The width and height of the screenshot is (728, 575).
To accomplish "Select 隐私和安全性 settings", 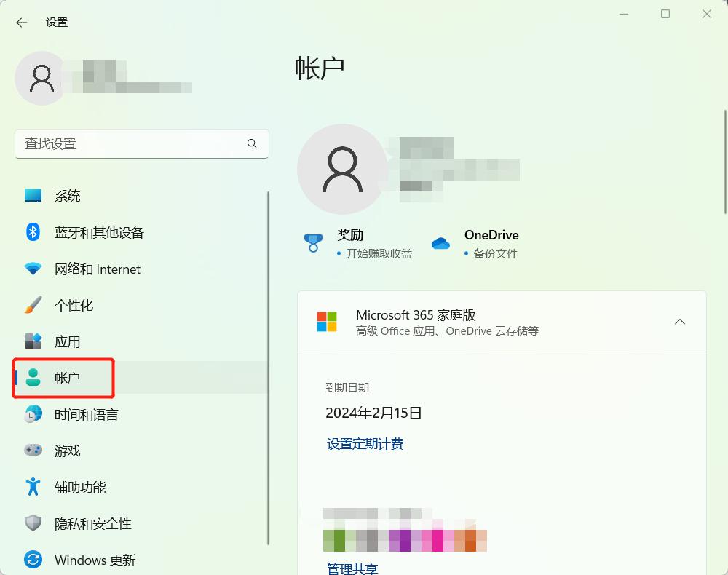I will tap(32, 523).
